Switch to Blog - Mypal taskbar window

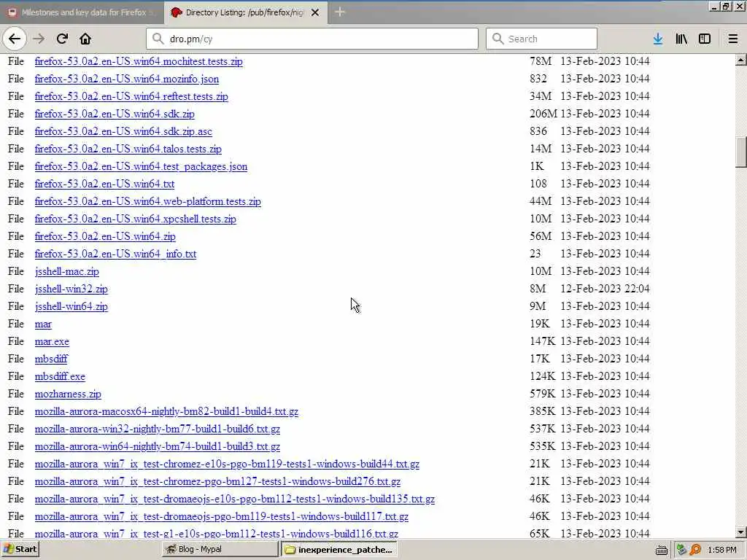point(220,550)
